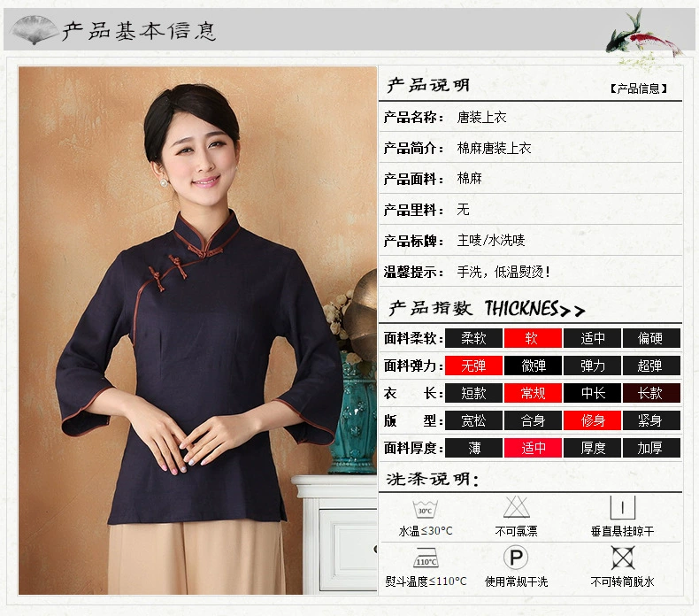Click the 产品标牌 field label
699x616 pixels.
[413, 241]
